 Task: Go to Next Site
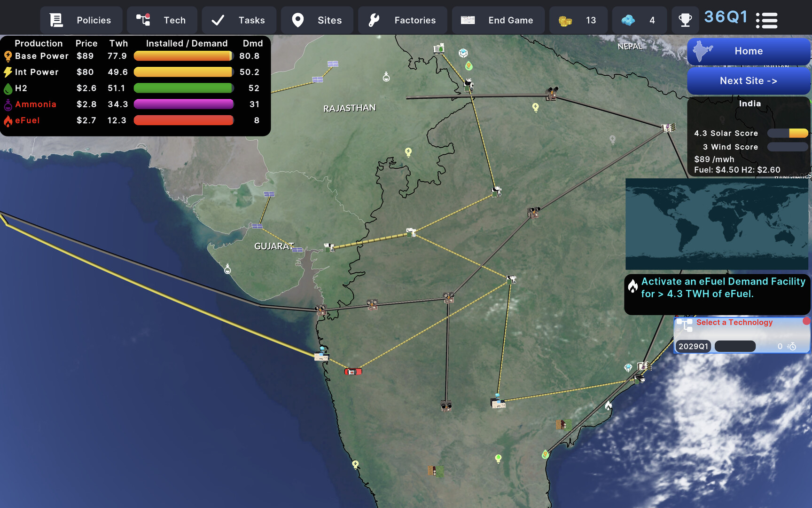pyautogui.click(x=748, y=81)
